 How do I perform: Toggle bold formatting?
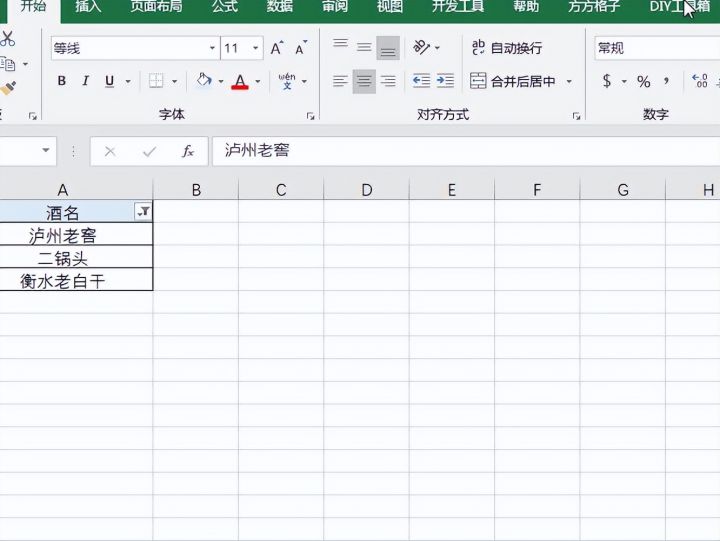62,81
